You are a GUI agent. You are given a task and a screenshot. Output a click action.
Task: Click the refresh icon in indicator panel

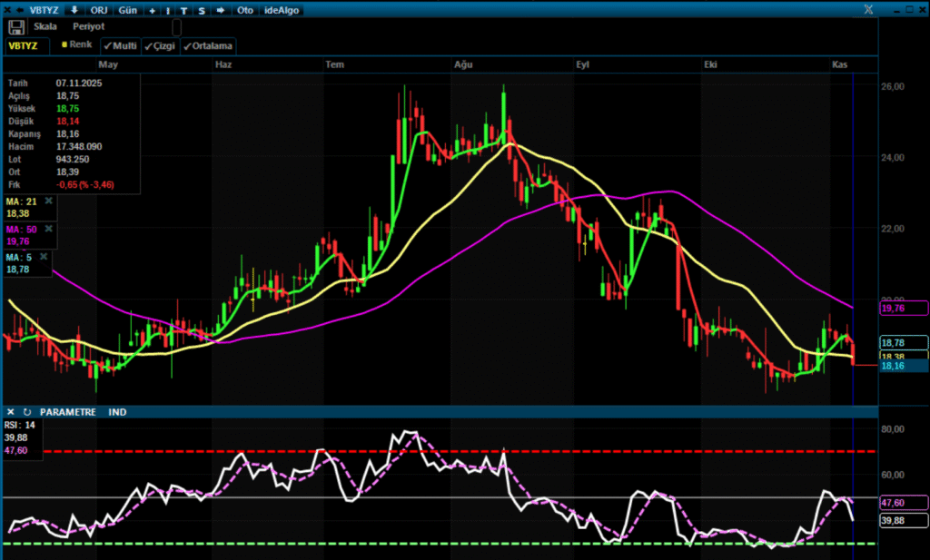point(26,412)
